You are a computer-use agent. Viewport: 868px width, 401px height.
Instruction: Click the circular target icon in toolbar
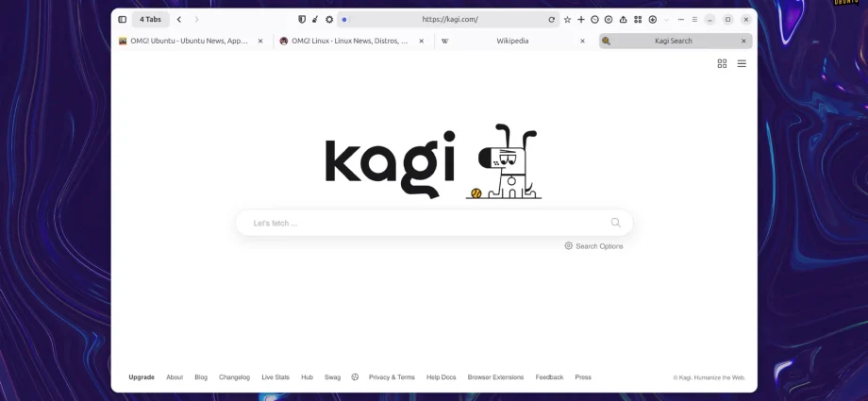pos(609,20)
